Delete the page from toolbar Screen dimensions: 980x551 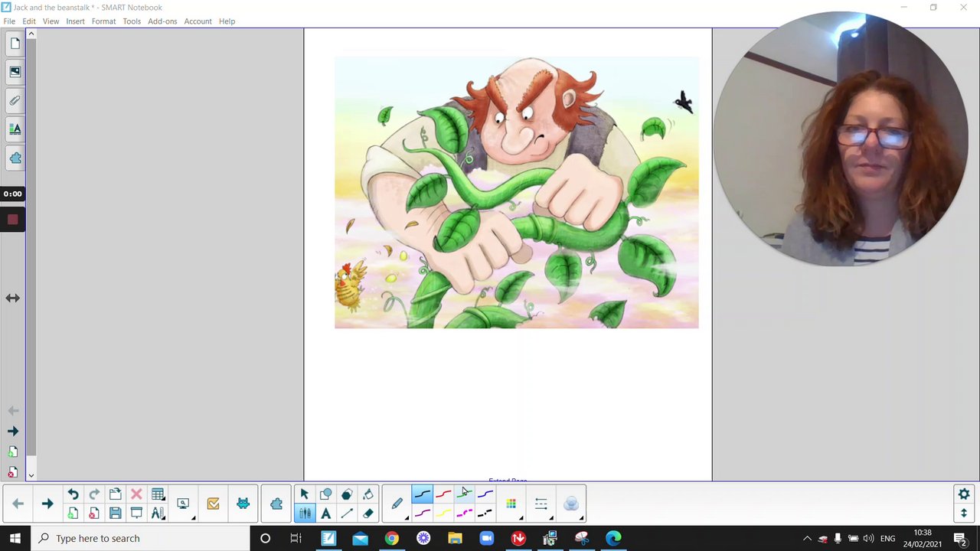pyautogui.click(x=94, y=514)
